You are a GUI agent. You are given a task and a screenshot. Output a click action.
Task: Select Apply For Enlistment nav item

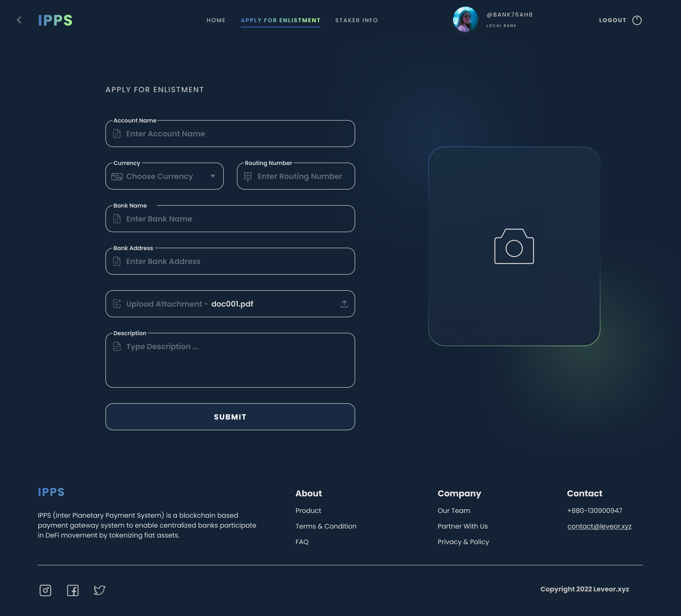pyautogui.click(x=280, y=20)
